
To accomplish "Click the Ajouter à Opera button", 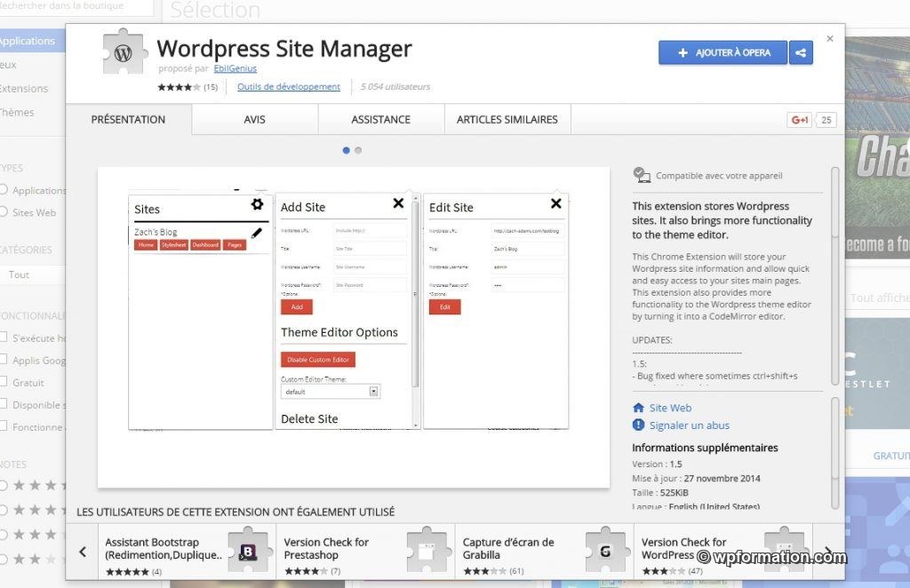I will 723,52.
